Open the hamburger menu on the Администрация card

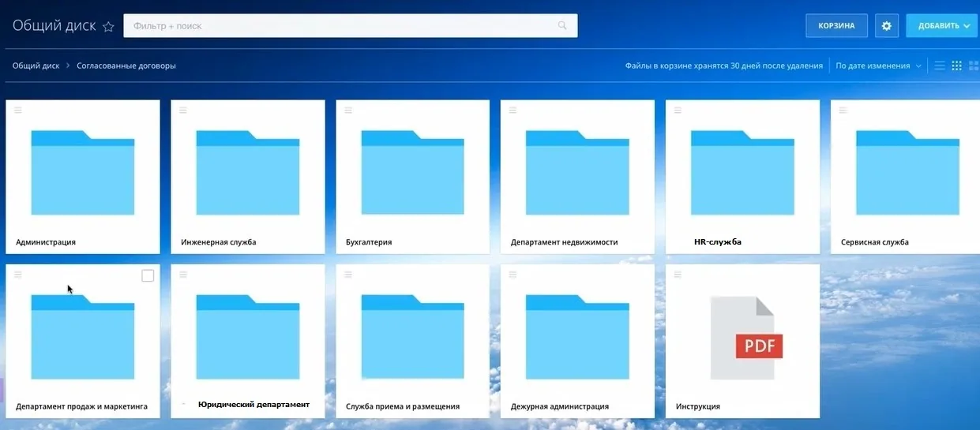[18, 110]
